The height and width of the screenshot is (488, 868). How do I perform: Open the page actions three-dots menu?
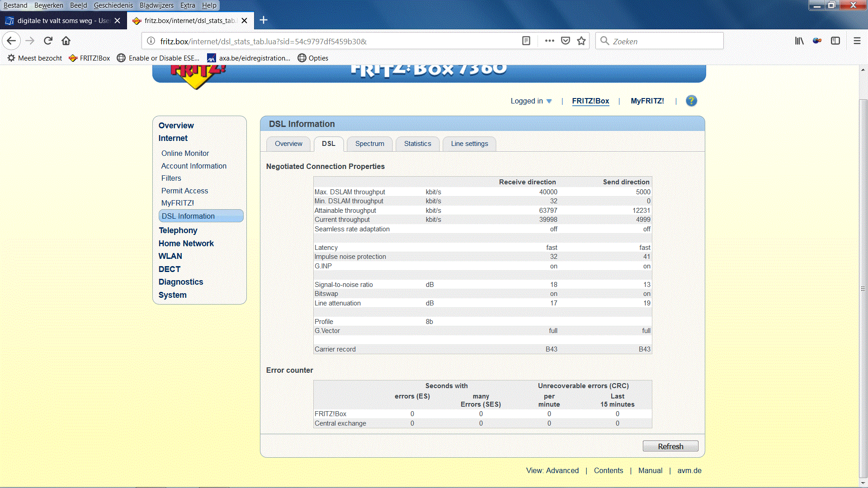[x=549, y=41]
